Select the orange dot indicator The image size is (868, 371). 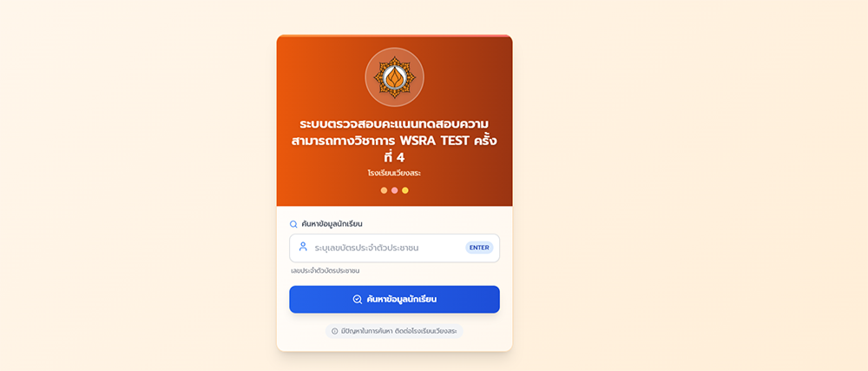[384, 190]
